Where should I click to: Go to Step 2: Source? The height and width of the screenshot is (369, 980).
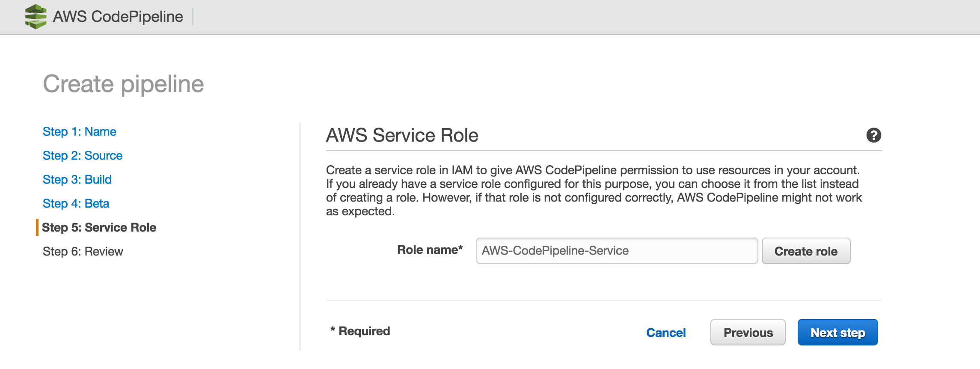click(83, 156)
